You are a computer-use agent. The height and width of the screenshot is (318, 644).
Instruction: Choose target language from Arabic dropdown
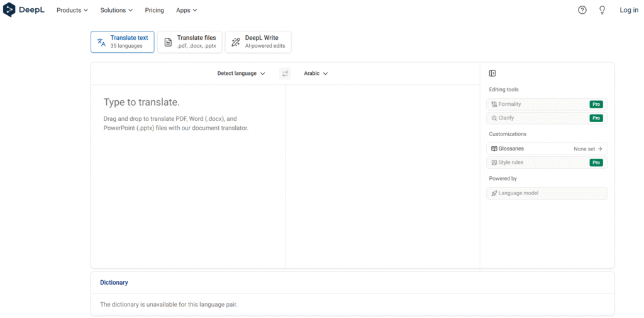coord(316,74)
